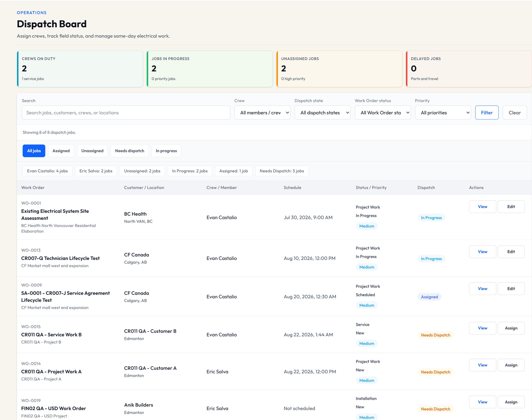
Task: Assign work order WO-0019
Action: (511, 402)
